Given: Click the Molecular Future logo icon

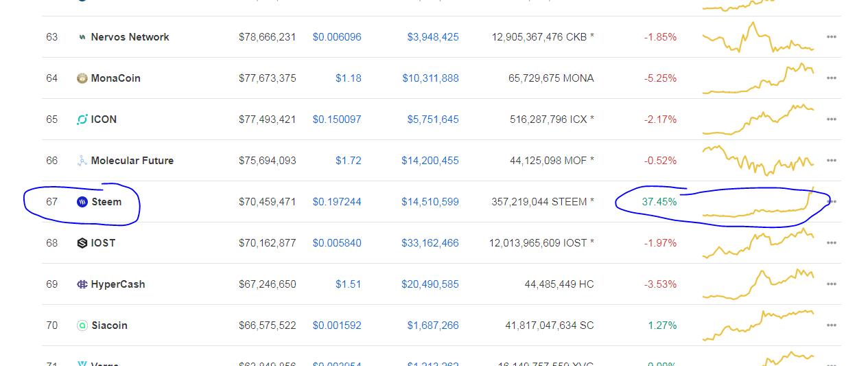Looking at the screenshot, I should 82,161.
